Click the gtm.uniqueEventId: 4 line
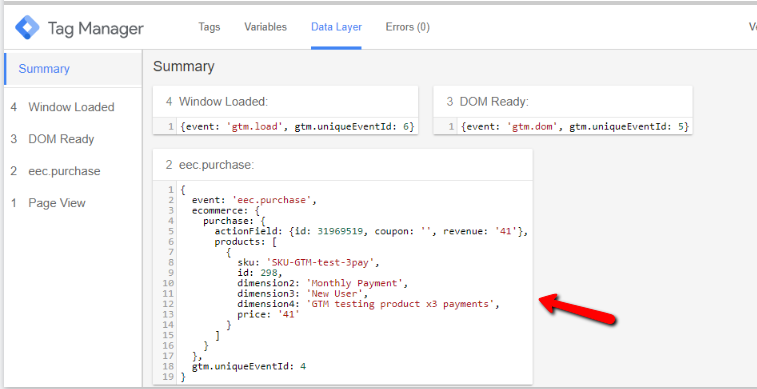 pyautogui.click(x=249, y=366)
